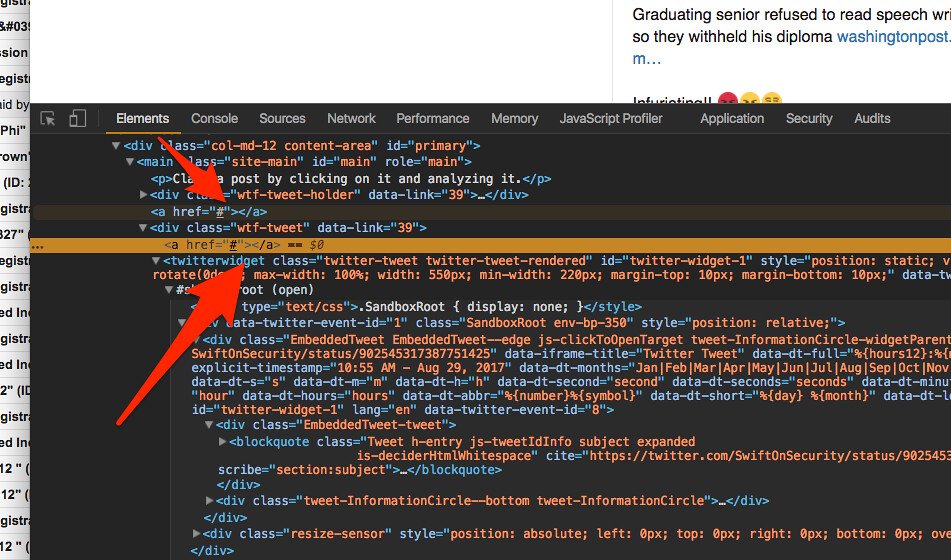Open the Audits tab

(x=872, y=118)
